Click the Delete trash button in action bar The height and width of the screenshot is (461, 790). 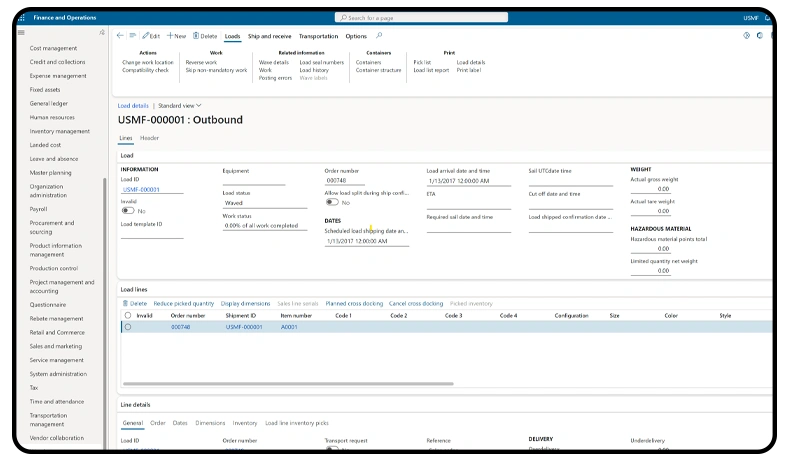[x=205, y=36]
